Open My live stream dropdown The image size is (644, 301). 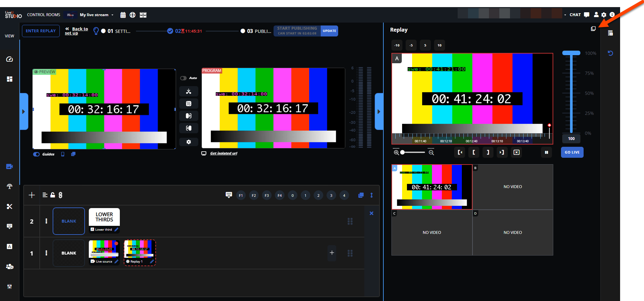[x=97, y=15]
